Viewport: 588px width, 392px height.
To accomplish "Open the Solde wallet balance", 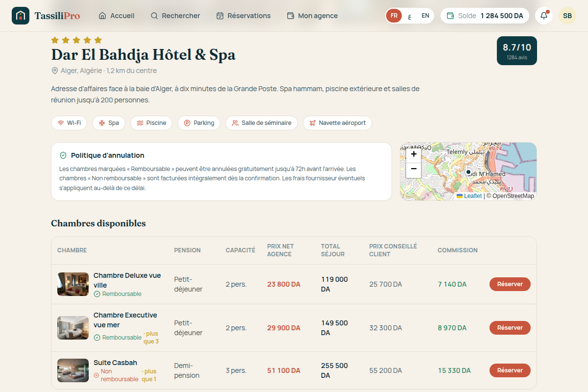I will [485, 16].
